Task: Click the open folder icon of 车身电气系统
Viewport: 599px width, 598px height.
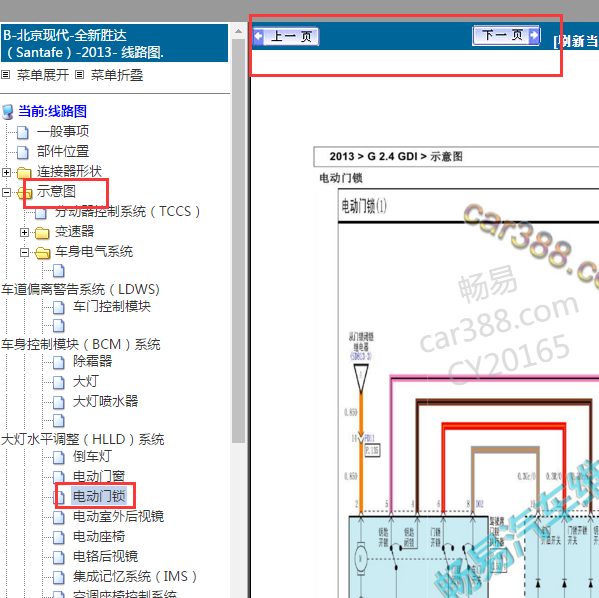Action: [42, 253]
